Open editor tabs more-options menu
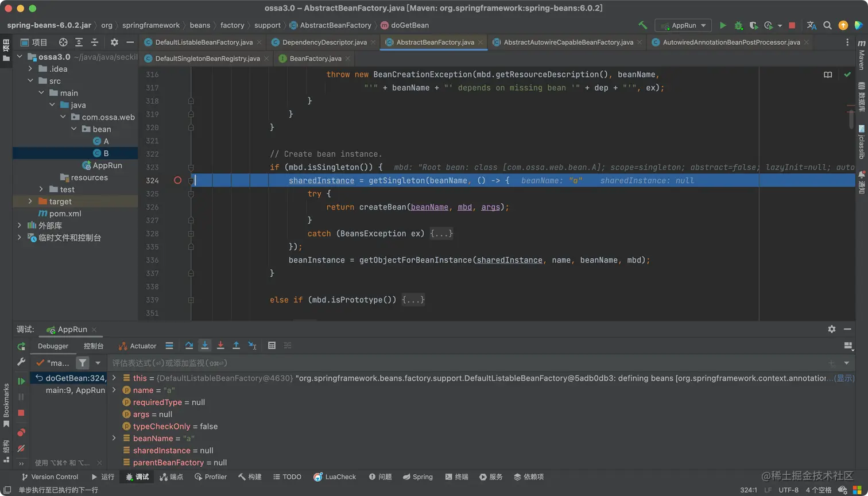Viewport: 868px width, 496px height. coord(847,42)
